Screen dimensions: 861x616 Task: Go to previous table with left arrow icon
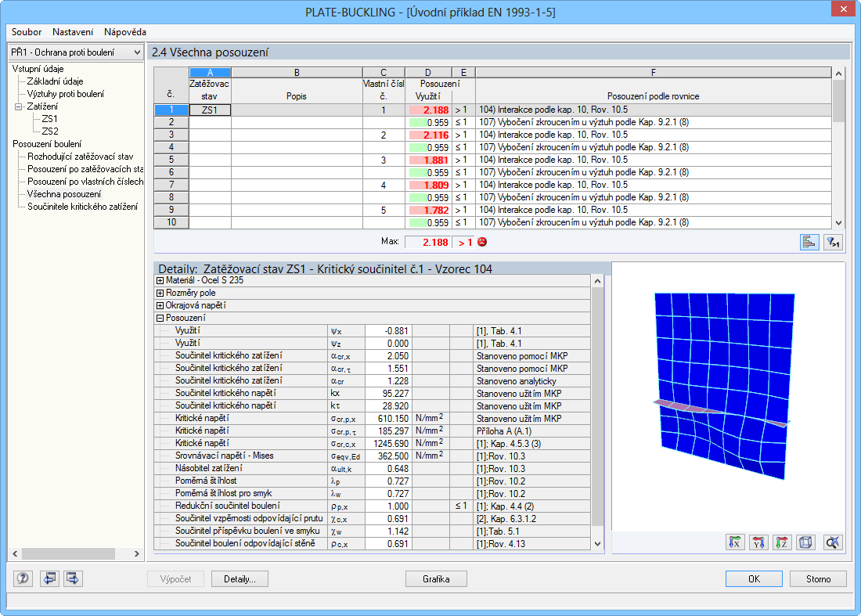49,578
